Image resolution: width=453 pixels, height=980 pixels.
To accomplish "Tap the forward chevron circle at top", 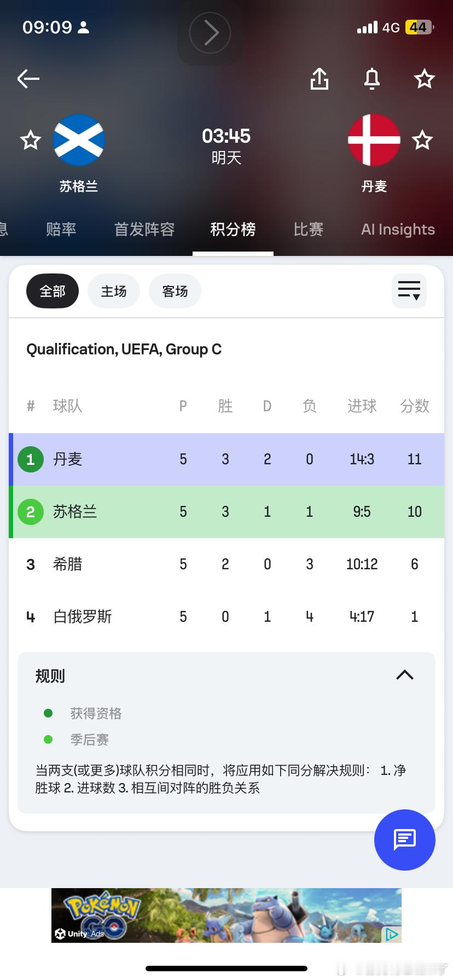I will tap(210, 33).
